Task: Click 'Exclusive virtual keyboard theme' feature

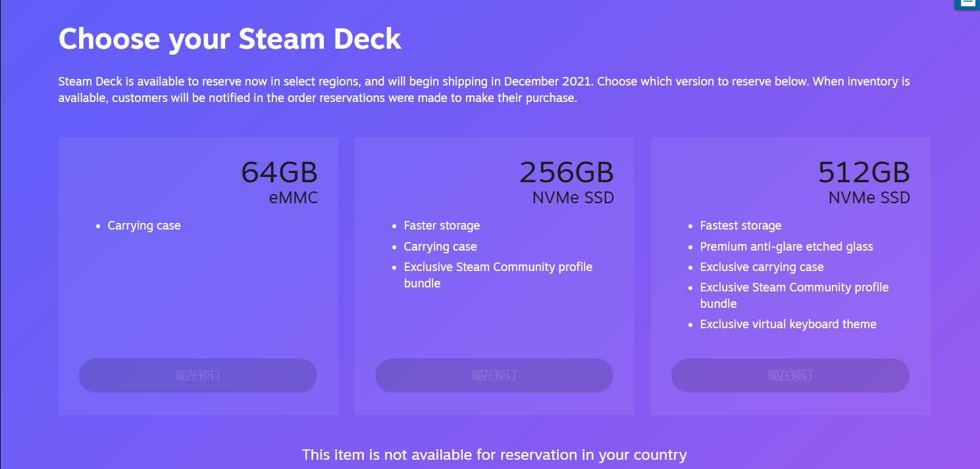Action: pyautogui.click(x=788, y=324)
